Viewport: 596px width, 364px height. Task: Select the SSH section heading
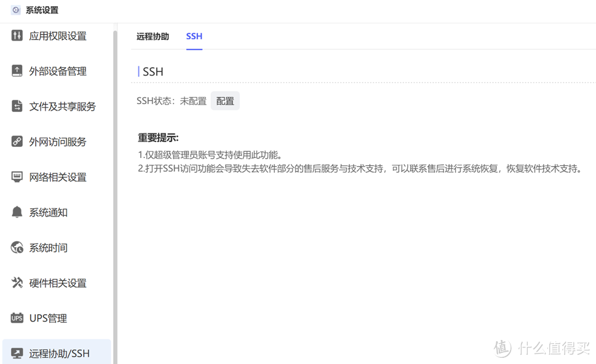pos(152,71)
